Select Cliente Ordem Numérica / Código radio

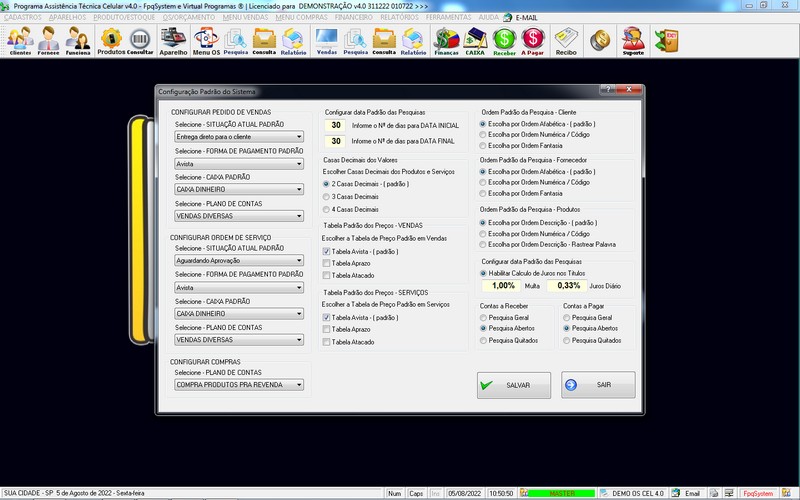click(483, 135)
